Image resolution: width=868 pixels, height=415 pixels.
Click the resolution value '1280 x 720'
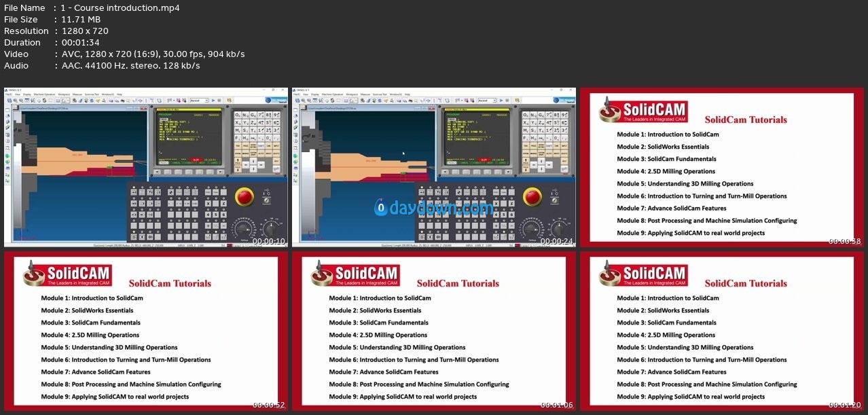coord(84,31)
